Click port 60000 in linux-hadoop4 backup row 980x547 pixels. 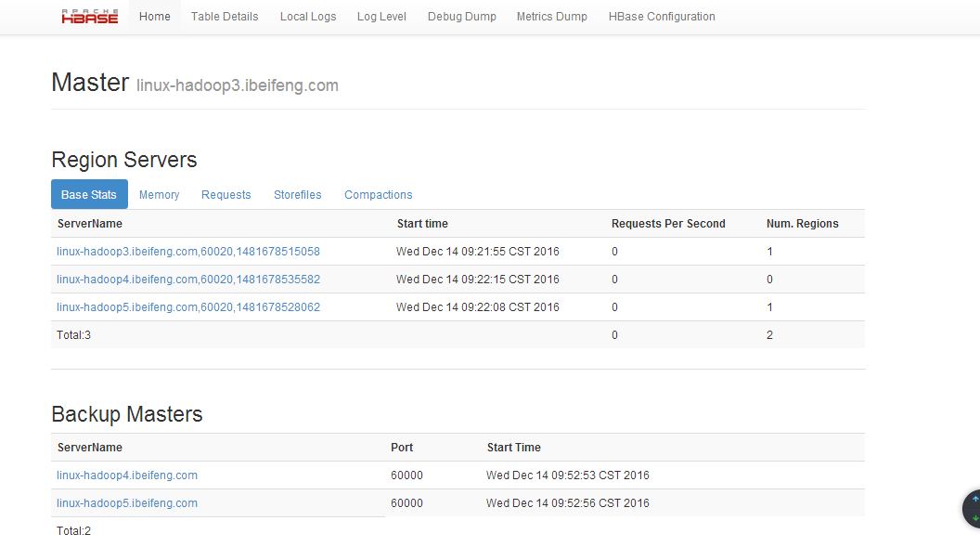406,475
